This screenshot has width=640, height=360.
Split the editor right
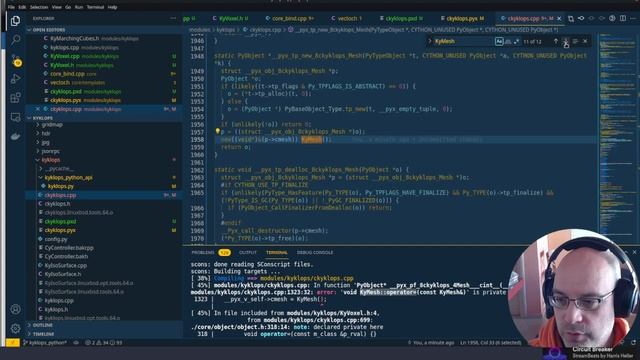tap(623, 18)
